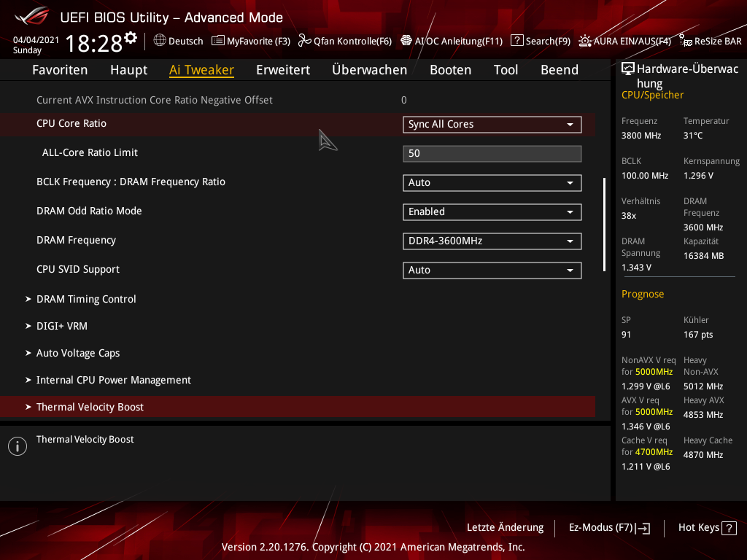Open Search(F9)
Image resolution: width=747 pixels, height=560 pixels.
(541, 41)
